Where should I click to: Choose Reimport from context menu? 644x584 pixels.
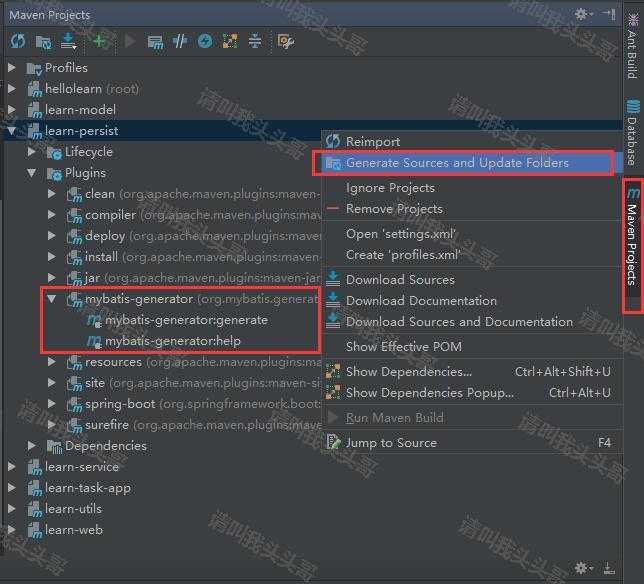tap(472, 141)
